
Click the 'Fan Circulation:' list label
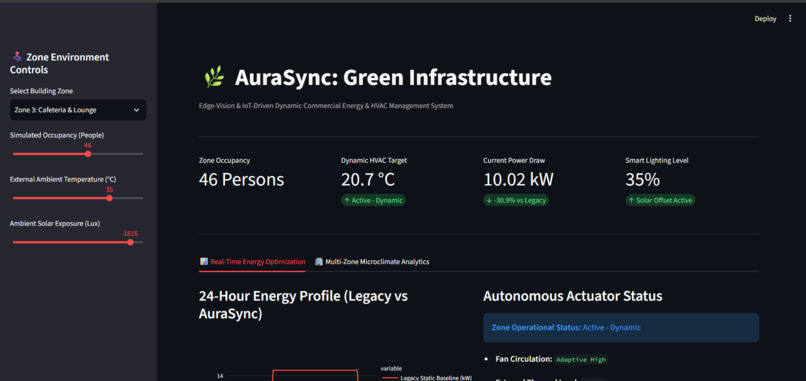tap(524, 359)
